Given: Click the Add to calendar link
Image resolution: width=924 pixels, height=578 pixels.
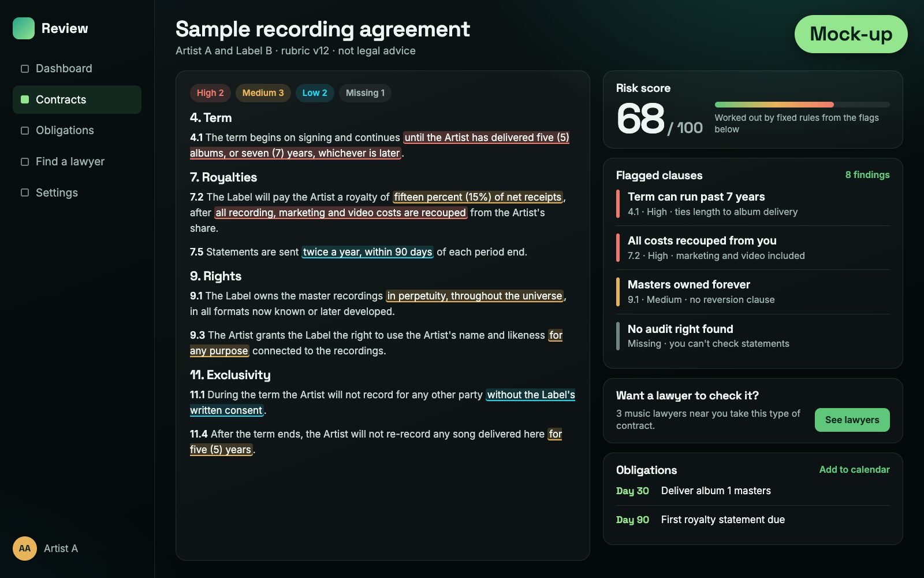Looking at the screenshot, I should [x=854, y=469].
